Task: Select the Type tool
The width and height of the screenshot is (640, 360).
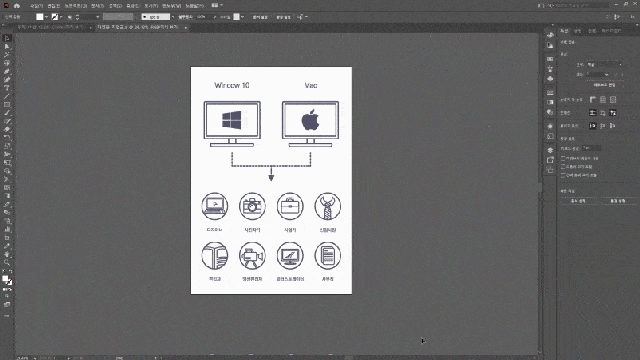Action: tap(7, 88)
